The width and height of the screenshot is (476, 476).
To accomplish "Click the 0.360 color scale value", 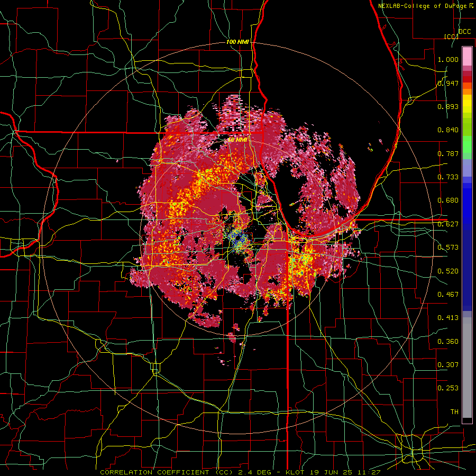I will (448, 342).
